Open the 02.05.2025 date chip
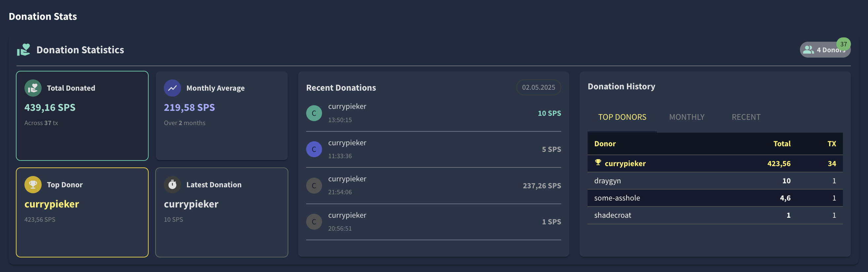The width and height of the screenshot is (868, 272). click(x=538, y=87)
